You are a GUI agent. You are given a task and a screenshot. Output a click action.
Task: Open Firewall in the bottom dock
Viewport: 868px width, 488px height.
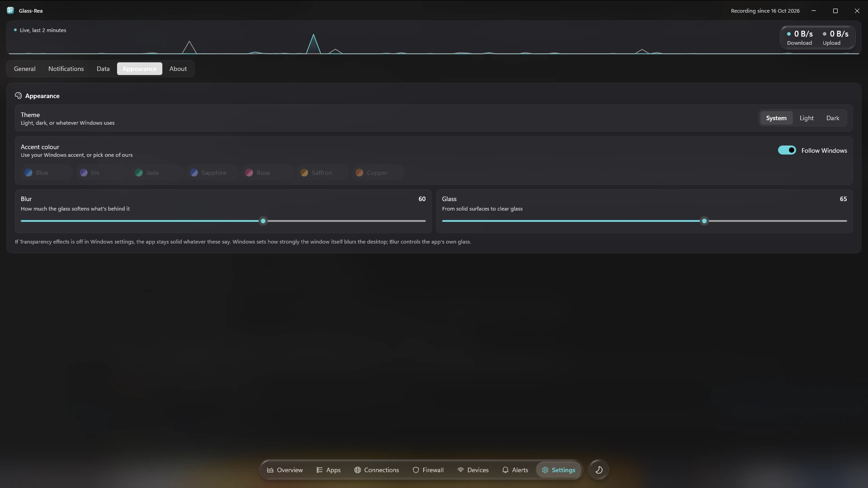428,470
